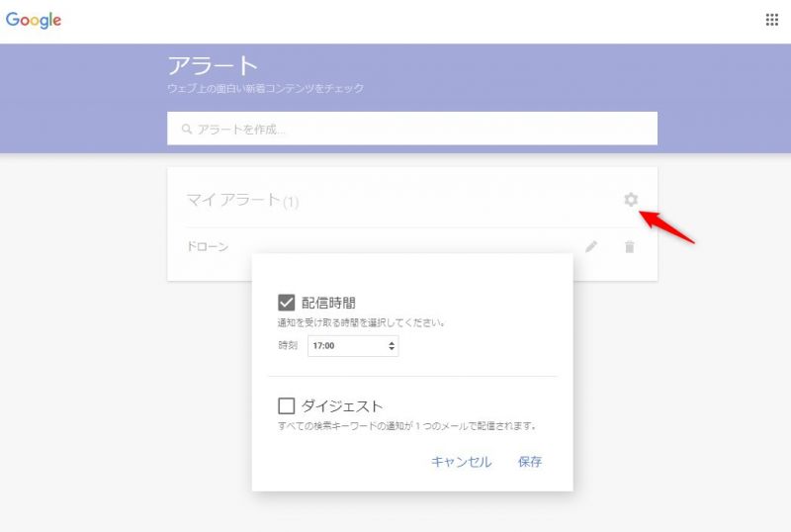Uncheck the 配信時間 checkbox

coord(286,303)
